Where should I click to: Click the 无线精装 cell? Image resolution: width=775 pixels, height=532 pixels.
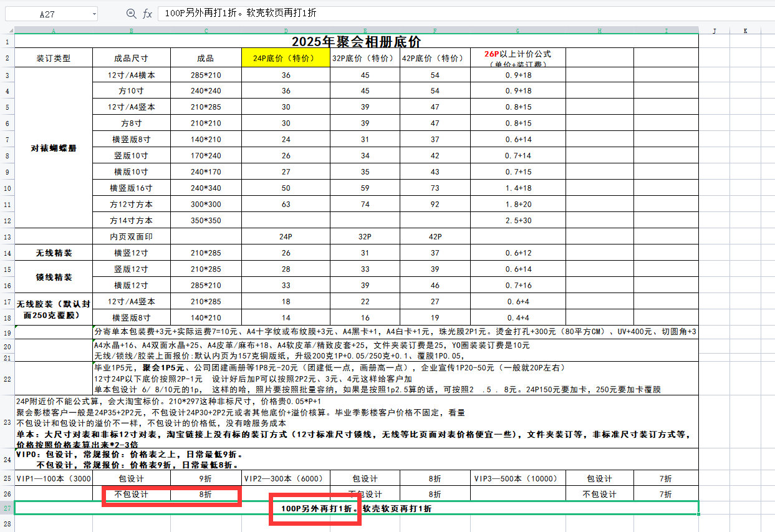point(54,253)
